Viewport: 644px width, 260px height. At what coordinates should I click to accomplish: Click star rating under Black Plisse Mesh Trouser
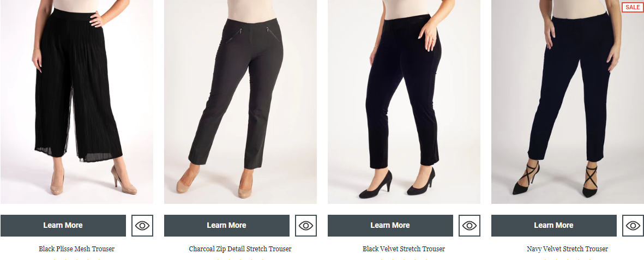[x=77, y=259]
